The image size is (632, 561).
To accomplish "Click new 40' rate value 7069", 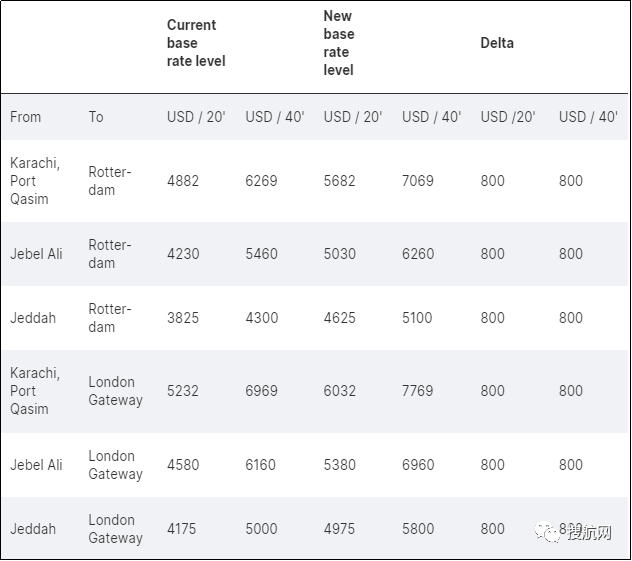I will pos(418,181).
